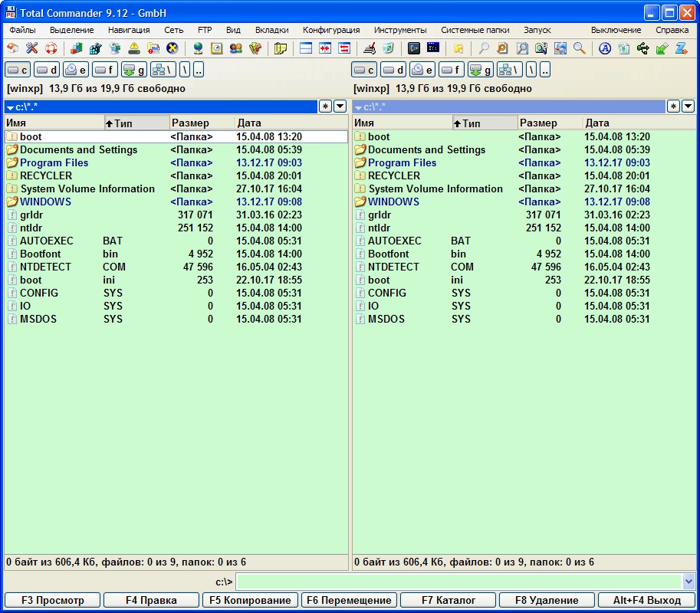Sort left panel by Тип column
This screenshot has width=700, height=613.
pyautogui.click(x=136, y=123)
